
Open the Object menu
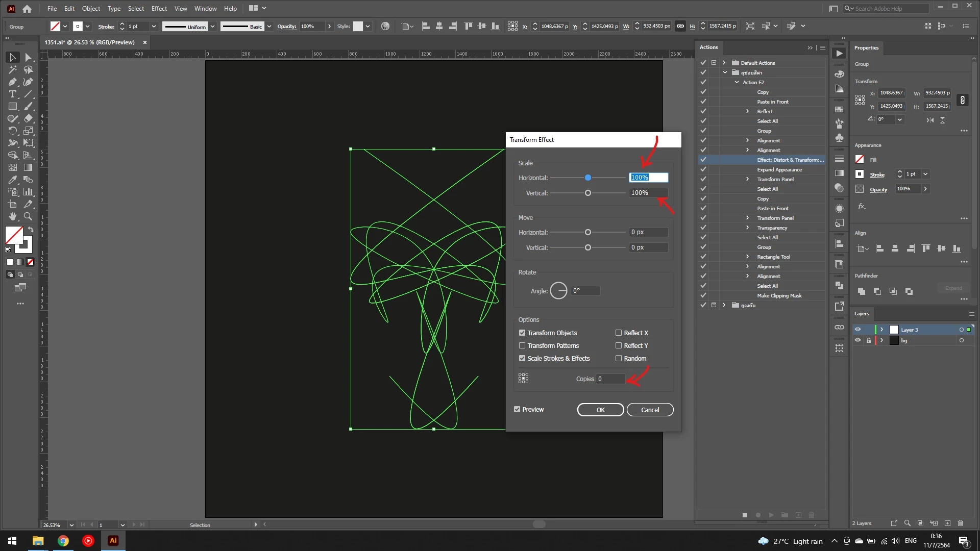click(x=91, y=8)
